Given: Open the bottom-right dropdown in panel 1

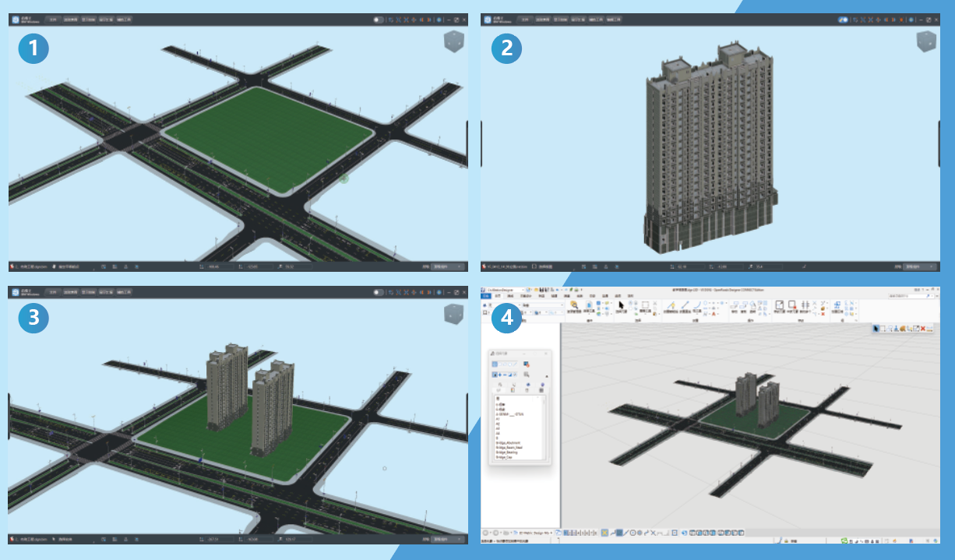Looking at the screenshot, I should tap(449, 266).
